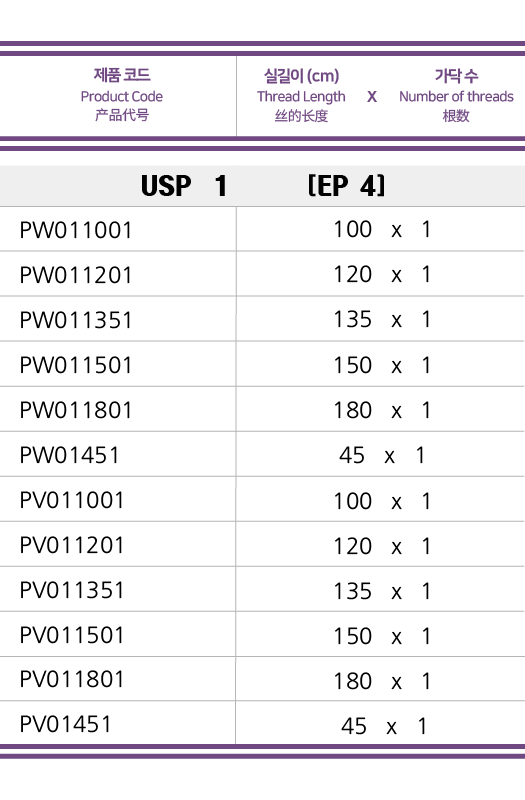This screenshot has height=800, width=525.
Task: Click the 45 x 1 value for PV01451
Action: 384,726
